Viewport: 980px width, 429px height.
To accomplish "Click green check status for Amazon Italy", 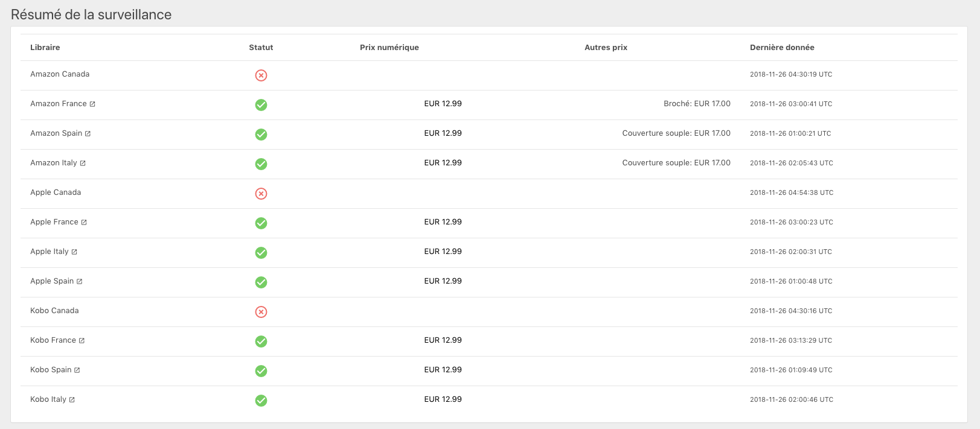I will 261,164.
